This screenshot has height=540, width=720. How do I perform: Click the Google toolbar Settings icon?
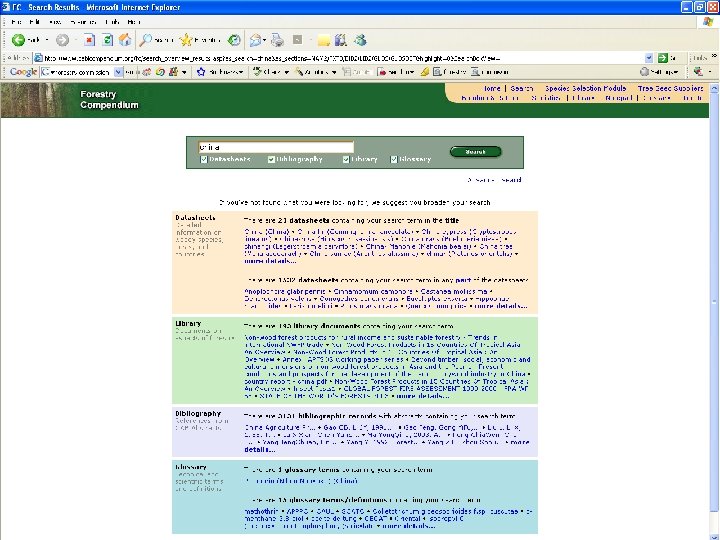pos(645,72)
